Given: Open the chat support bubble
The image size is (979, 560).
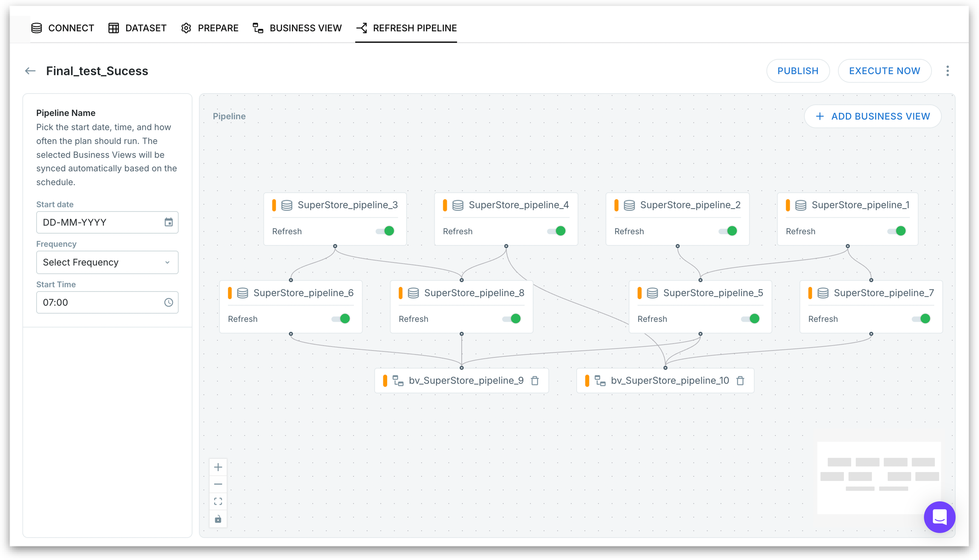Looking at the screenshot, I should click(x=939, y=517).
